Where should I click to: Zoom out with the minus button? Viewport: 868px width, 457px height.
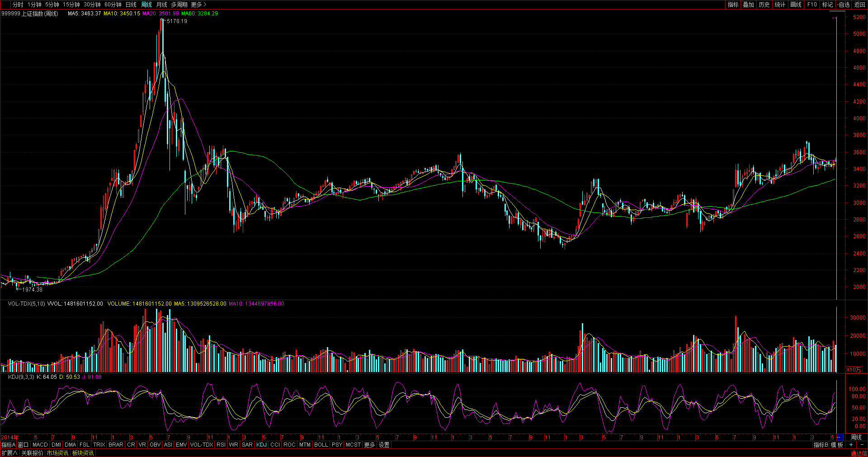(x=862, y=445)
